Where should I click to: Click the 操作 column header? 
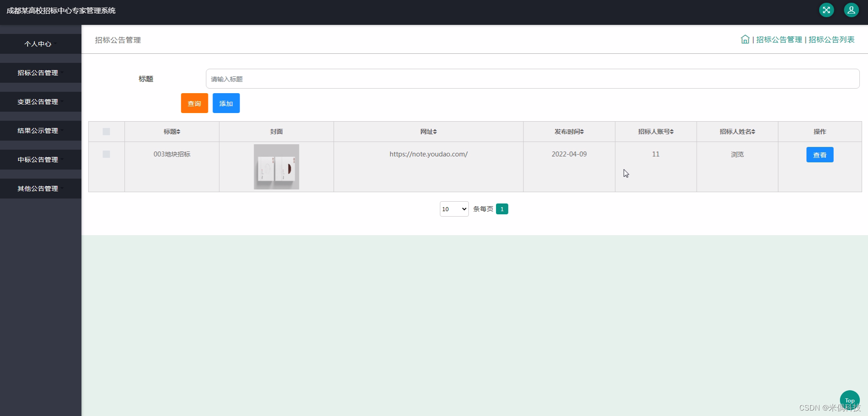tap(820, 132)
